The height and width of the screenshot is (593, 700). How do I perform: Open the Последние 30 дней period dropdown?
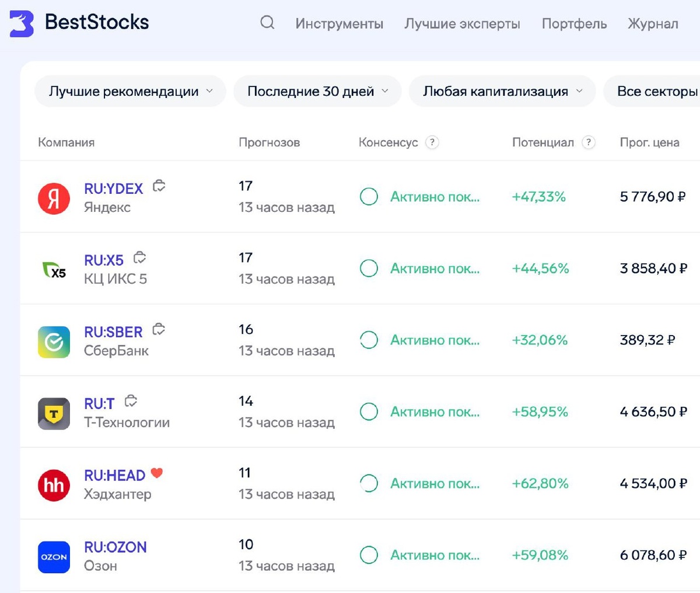[317, 92]
